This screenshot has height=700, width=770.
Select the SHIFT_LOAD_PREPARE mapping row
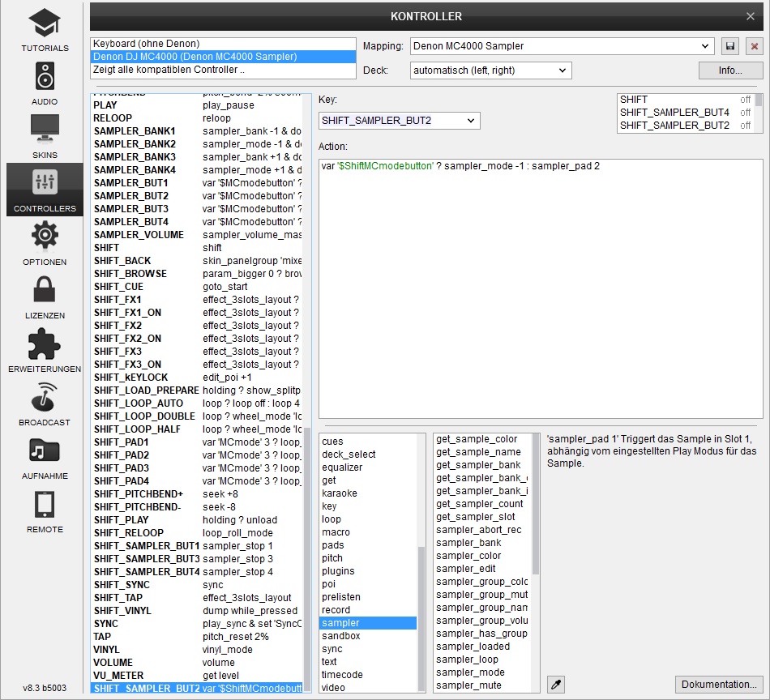coord(198,391)
